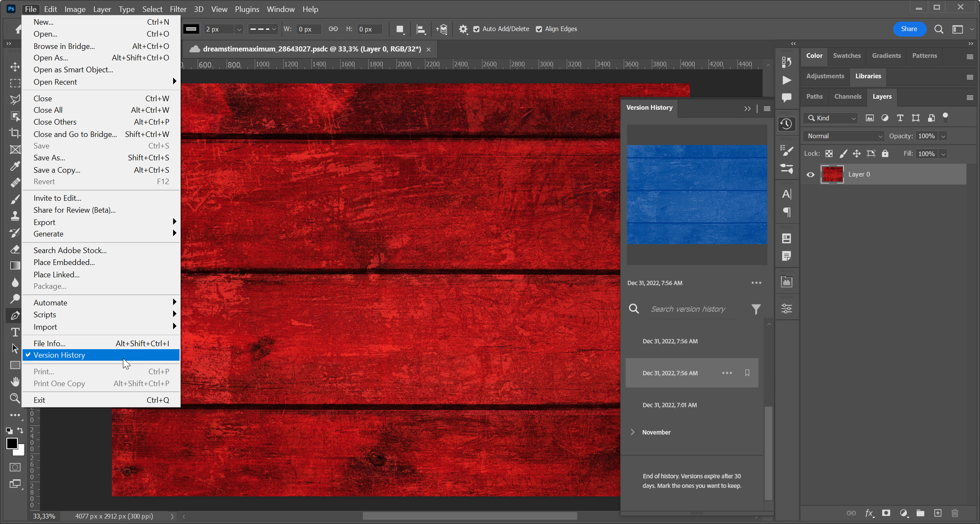Screen dimensions: 980x524
Task: Open the Character panel icon
Action: pyautogui.click(x=787, y=194)
